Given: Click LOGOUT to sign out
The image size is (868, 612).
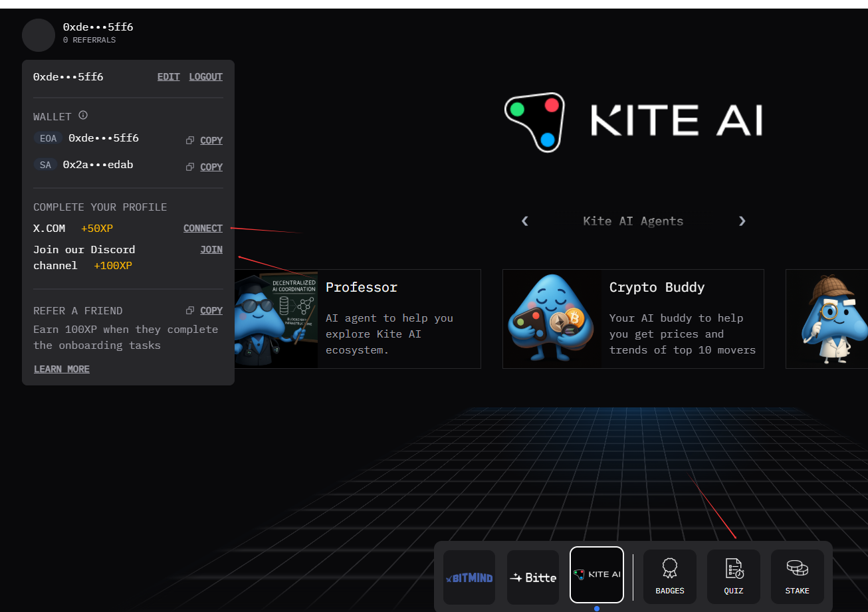Looking at the screenshot, I should coord(205,76).
